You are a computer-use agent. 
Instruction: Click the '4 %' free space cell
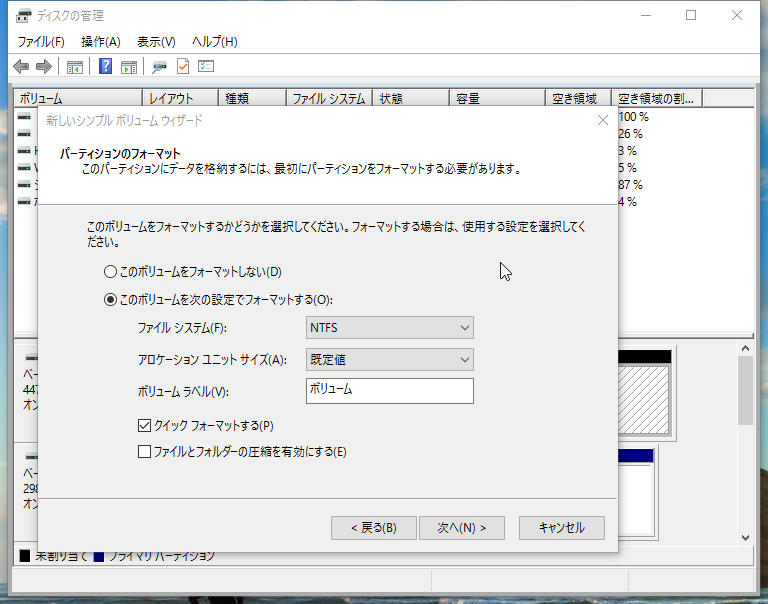pos(627,201)
